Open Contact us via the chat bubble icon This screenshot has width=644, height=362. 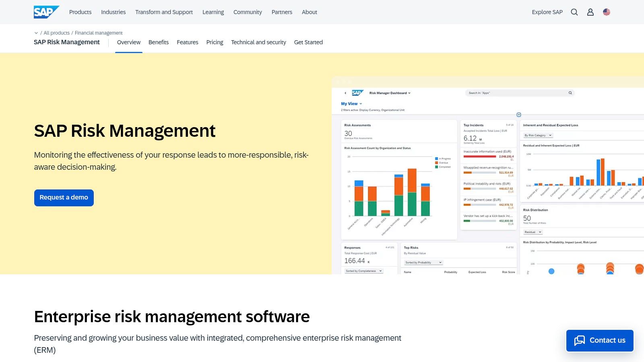580,340
